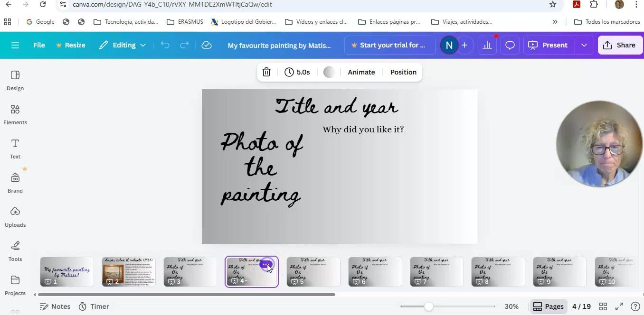Select page 7 thumbnail
Image resolution: width=644 pixels, height=315 pixels.
coord(436,272)
